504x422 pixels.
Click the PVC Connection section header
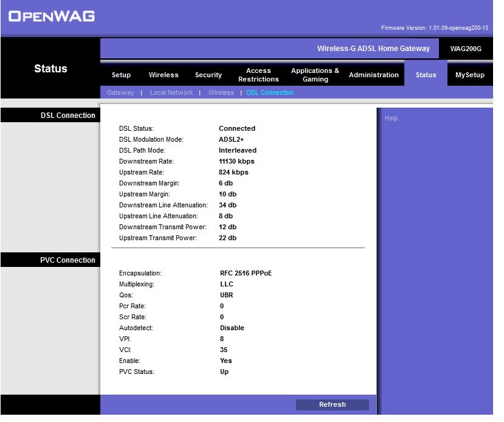67,260
